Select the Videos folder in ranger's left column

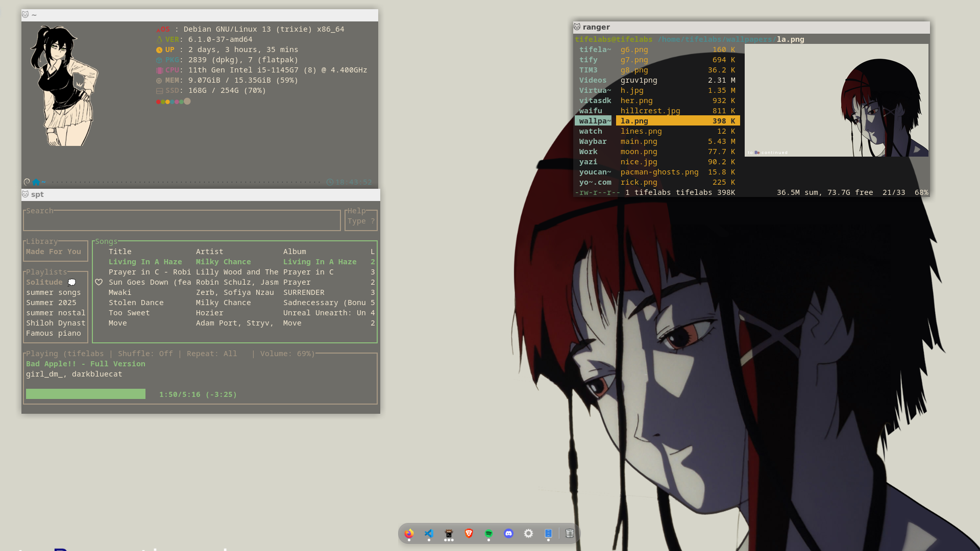[x=593, y=80]
